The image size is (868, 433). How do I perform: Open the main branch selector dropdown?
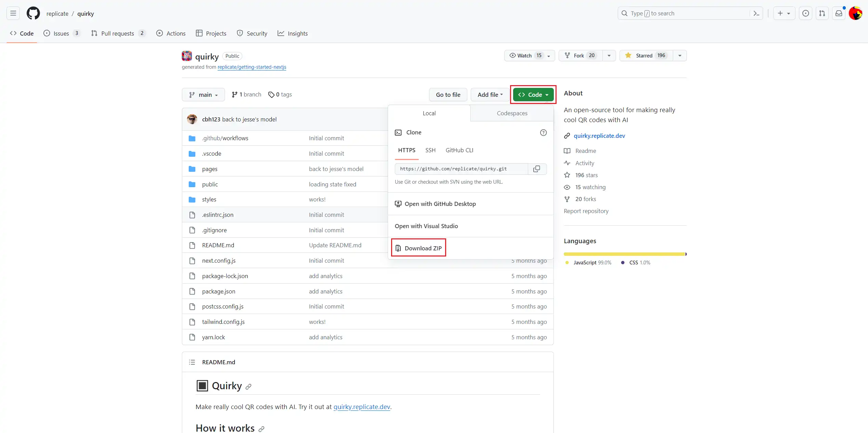[203, 95]
